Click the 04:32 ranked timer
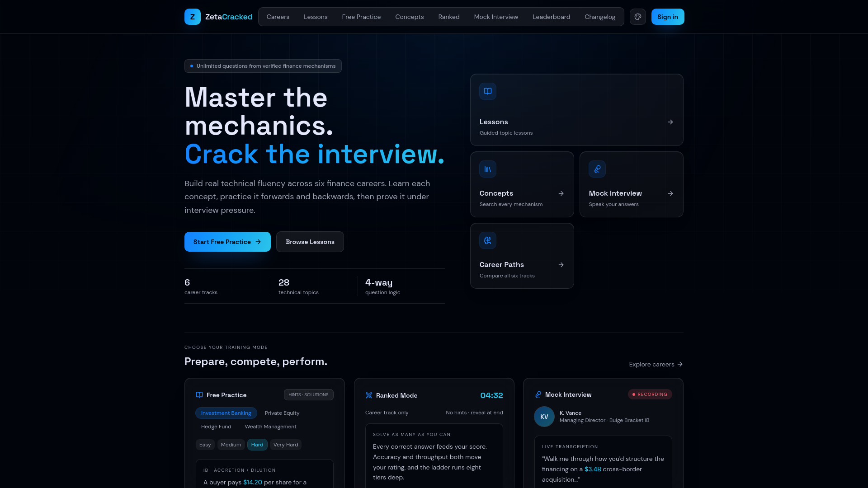Image resolution: width=868 pixels, height=488 pixels. pyautogui.click(x=491, y=395)
